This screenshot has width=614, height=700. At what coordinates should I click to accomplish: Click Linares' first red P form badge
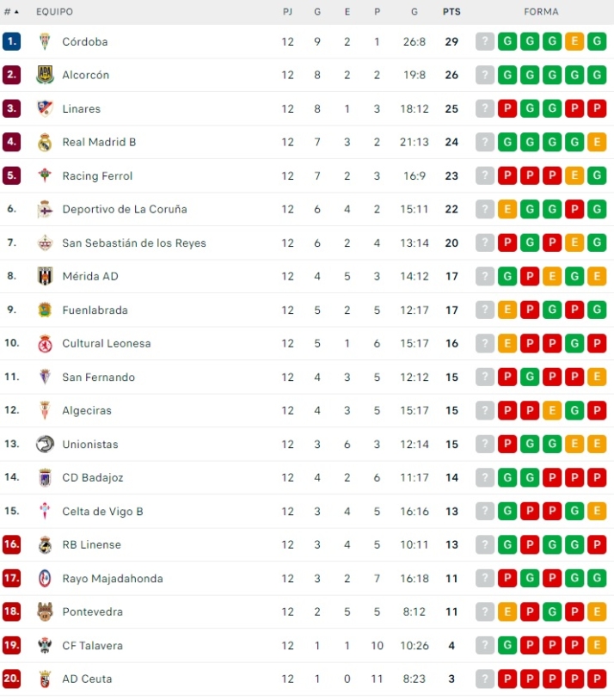click(x=507, y=108)
